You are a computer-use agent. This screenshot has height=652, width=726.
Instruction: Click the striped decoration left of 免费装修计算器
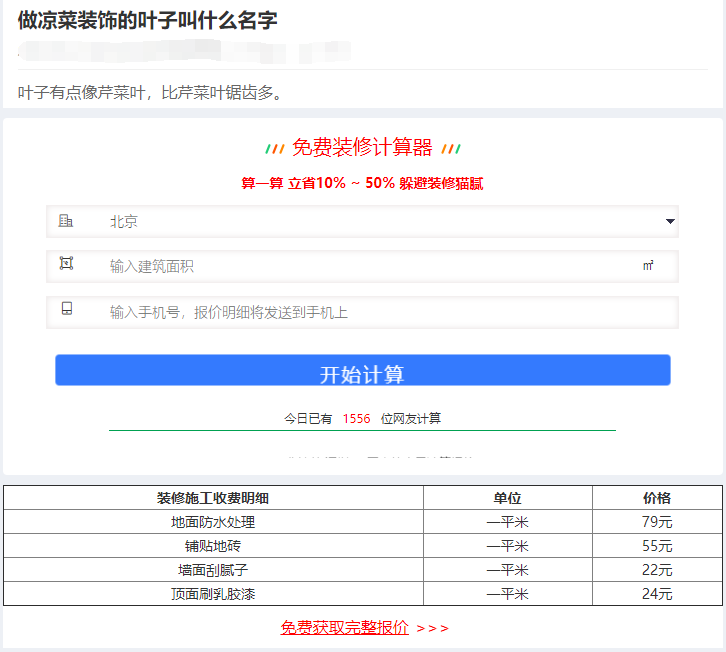point(274,149)
